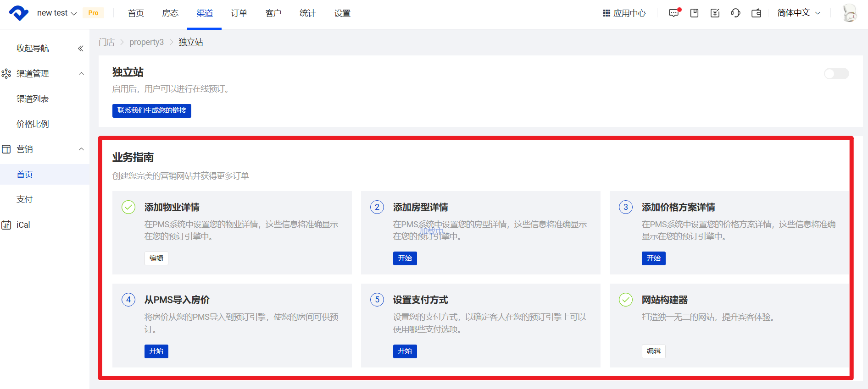868x389 pixels.
Task: Collapse the 营销 section chevron
Action: pos(81,149)
